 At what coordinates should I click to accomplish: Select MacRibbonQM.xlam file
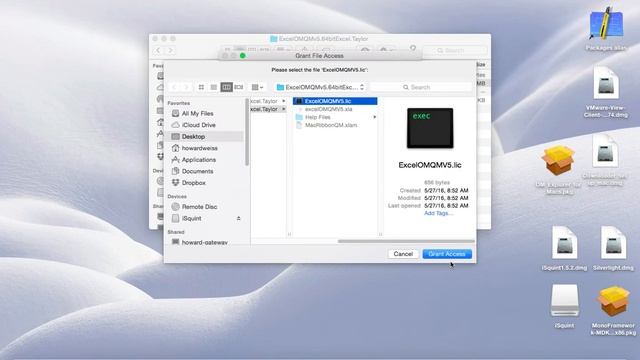(x=331, y=125)
